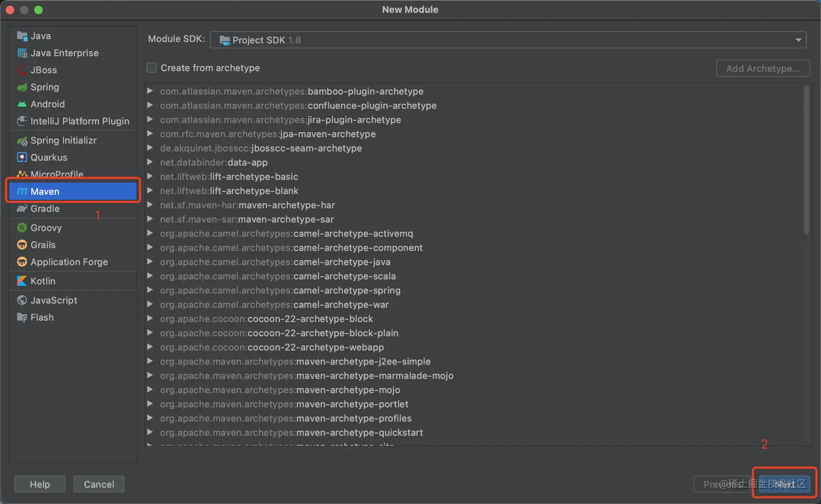Click the Spring Initializr icon

tap(22, 141)
